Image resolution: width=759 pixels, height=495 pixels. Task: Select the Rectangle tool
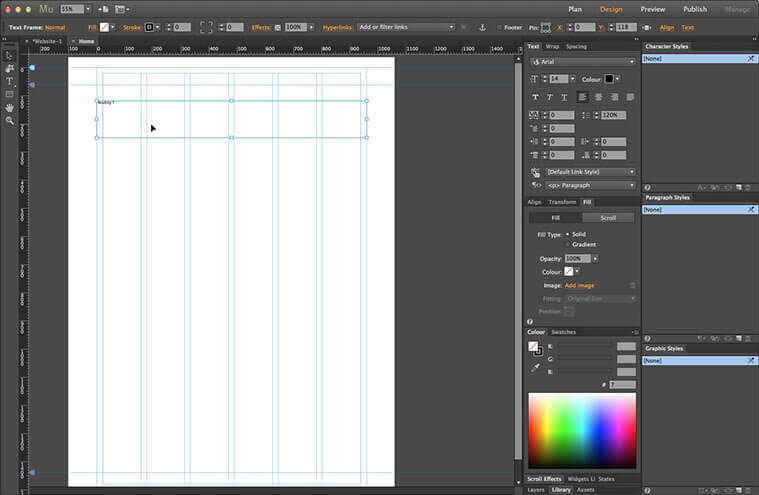click(x=9, y=94)
